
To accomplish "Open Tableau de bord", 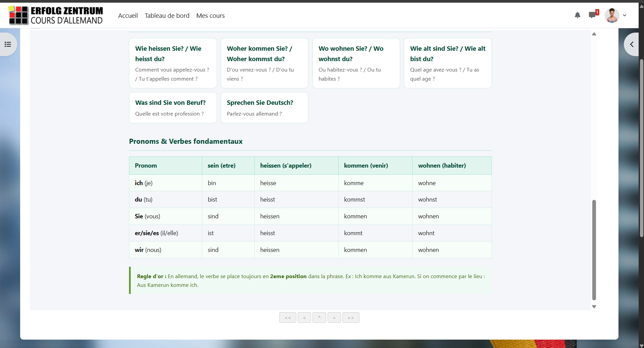I will [167, 15].
